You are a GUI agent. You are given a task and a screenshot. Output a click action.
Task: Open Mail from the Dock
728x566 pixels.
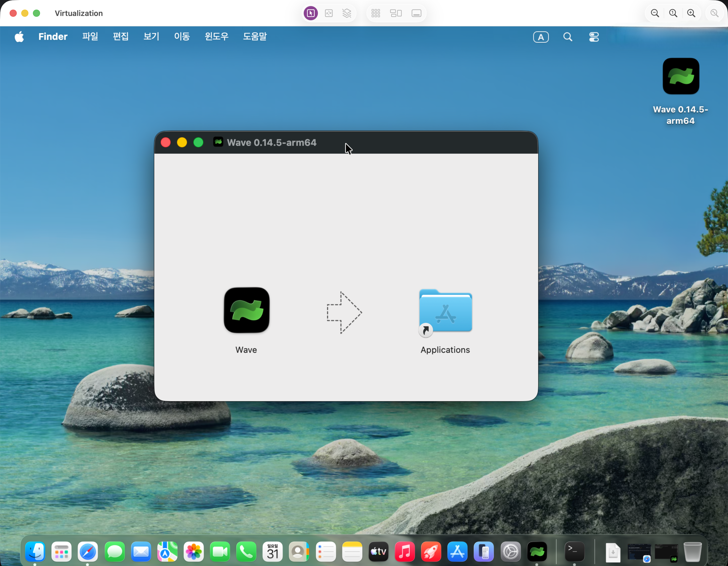coord(141,552)
